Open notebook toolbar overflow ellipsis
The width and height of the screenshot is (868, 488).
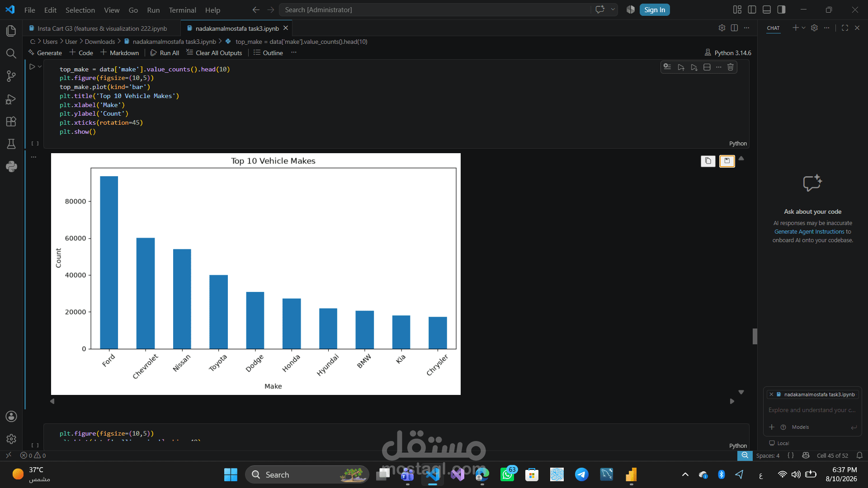coord(294,53)
